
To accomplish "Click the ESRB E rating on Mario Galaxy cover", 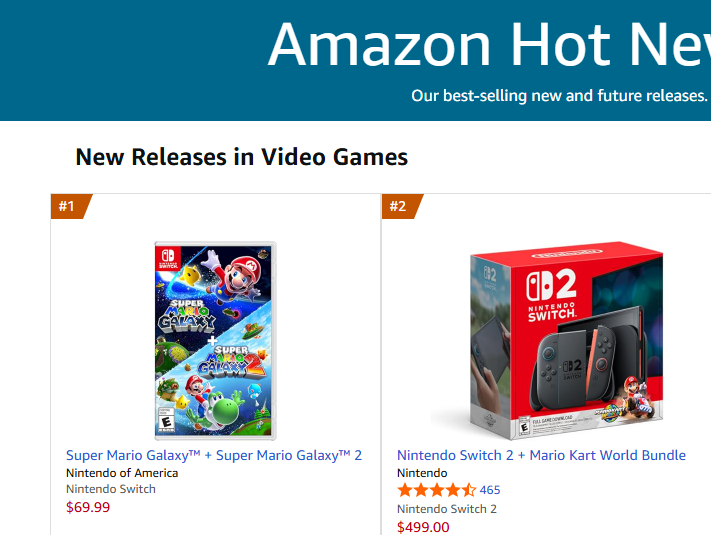I will coord(166,420).
